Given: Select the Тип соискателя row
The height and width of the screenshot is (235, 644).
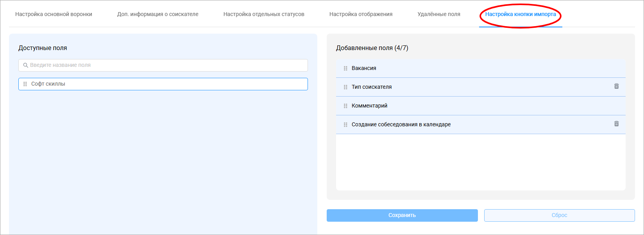Looking at the screenshot, I should [481, 87].
